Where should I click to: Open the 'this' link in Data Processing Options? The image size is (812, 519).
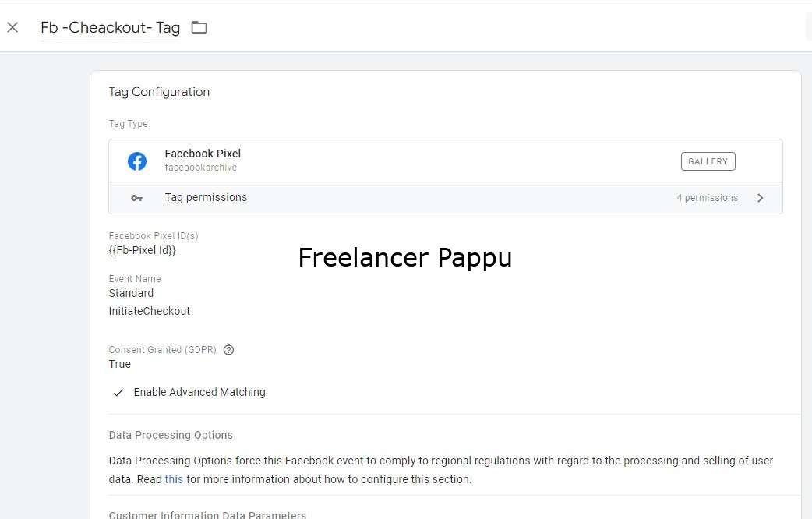174,479
